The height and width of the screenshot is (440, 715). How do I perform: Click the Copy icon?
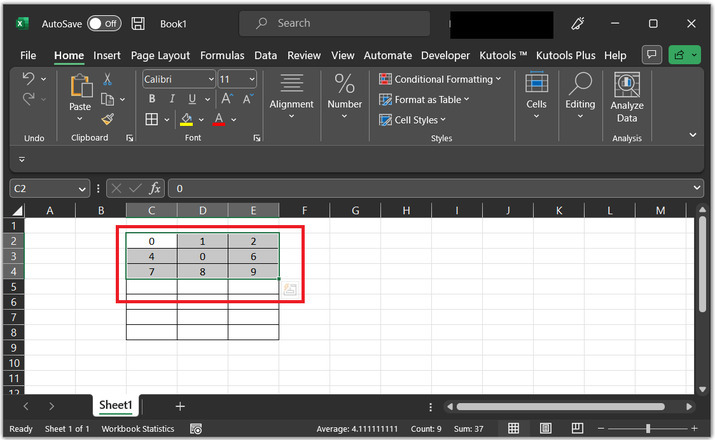[x=107, y=99]
